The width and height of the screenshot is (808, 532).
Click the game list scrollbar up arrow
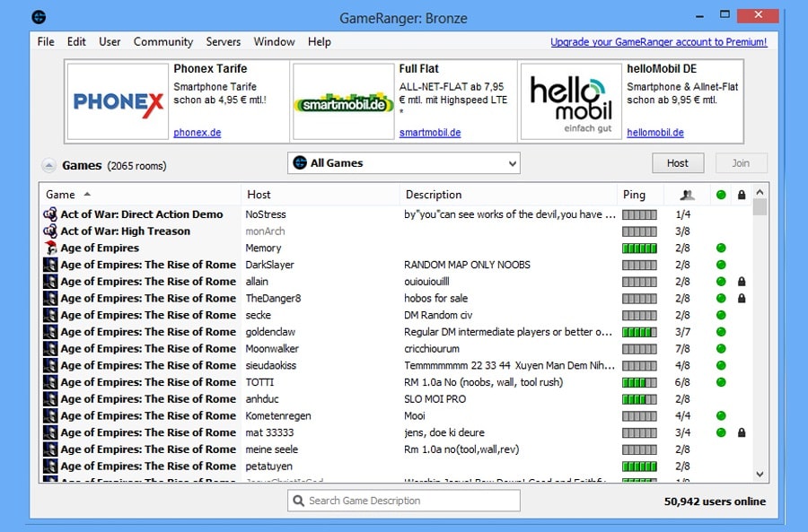click(760, 192)
